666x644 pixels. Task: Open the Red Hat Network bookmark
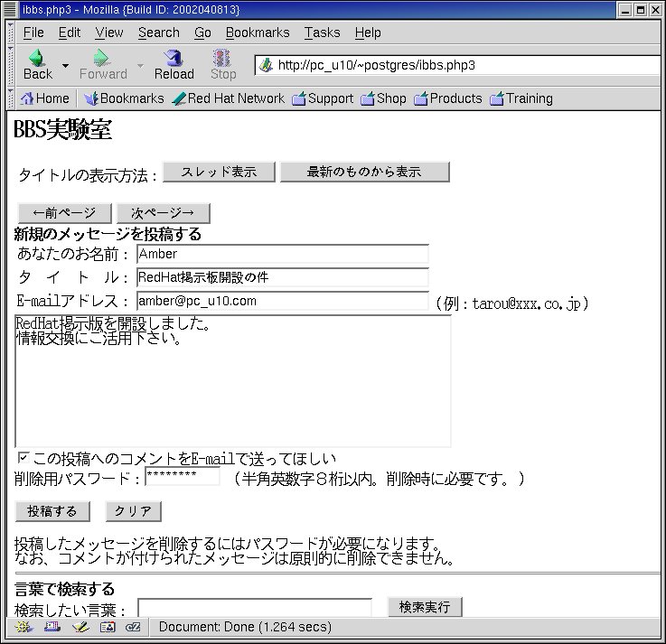pos(228,98)
